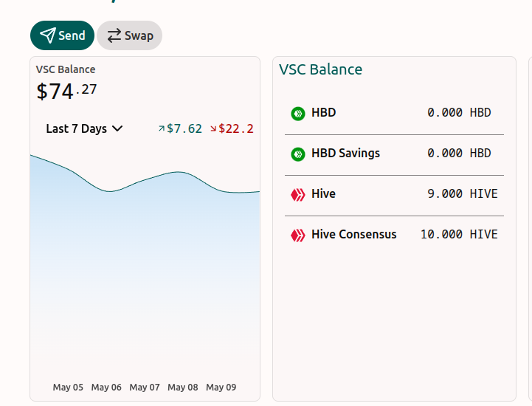Click the Send button
The width and height of the screenshot is (532, 406).
point(62,35)
